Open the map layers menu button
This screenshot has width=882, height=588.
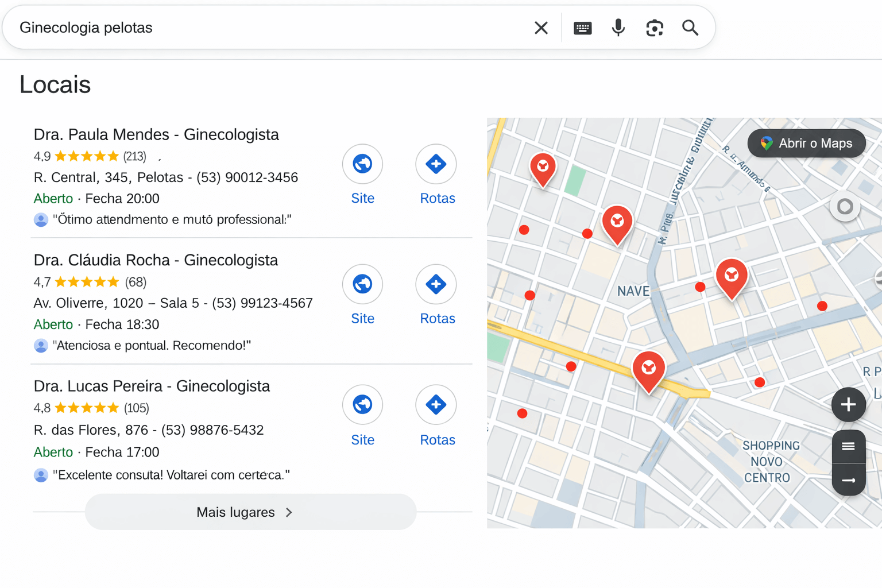tap(848, 446)
